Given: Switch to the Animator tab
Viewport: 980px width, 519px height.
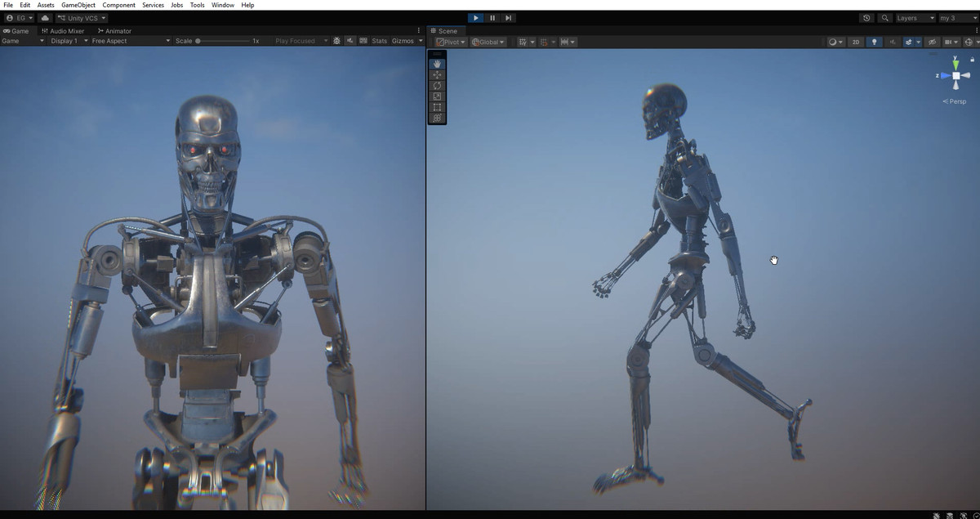Looking at the screenshot, I should tap(114, 31).
